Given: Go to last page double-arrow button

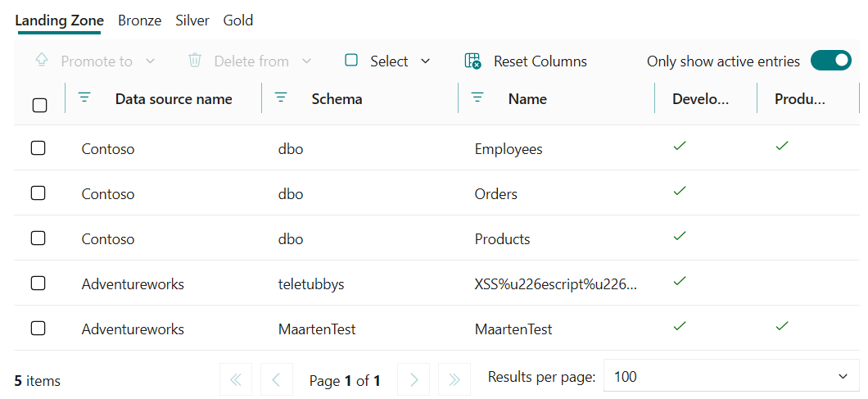Looking at the screenshot, I should click(x=454, y=379).
